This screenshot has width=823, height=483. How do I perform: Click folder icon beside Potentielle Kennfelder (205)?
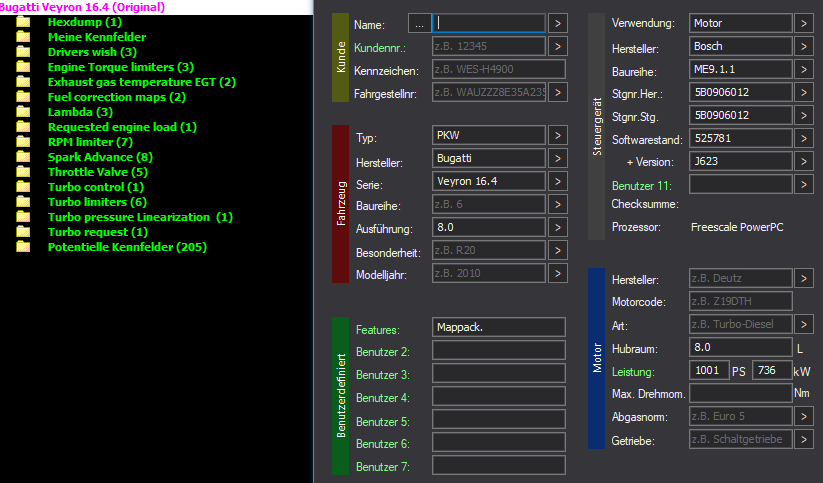[x=23, y=246]
